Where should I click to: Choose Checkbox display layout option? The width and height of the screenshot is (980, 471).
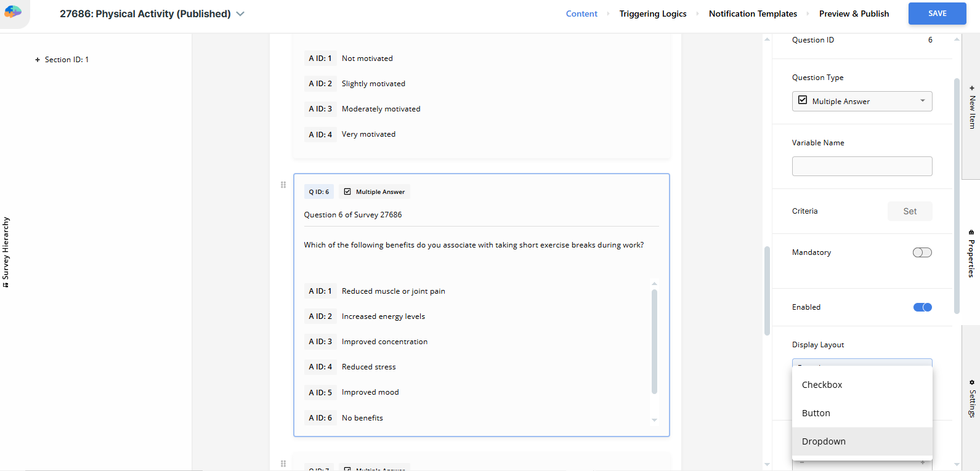click(x=822, y=385)
